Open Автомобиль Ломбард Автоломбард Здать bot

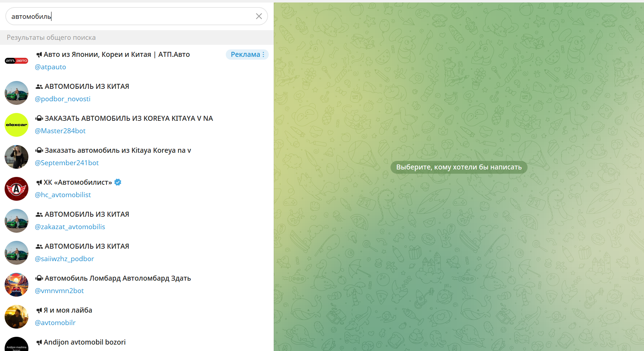[137, 285]
